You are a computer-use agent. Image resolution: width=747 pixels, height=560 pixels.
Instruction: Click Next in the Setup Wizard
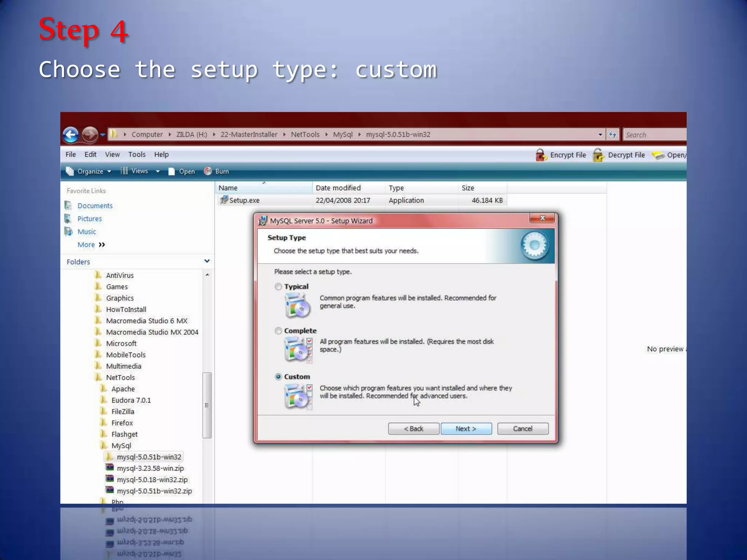466,429
